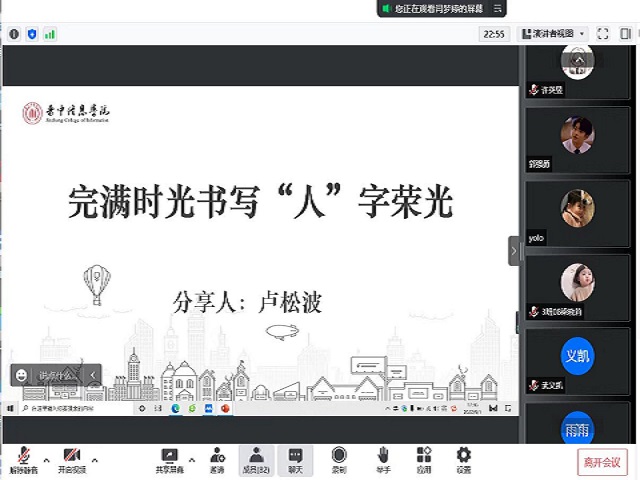Open the green browser icon in shared taskbar
Viewport: 640px width, 480px height.
click(x=192, y=408)
